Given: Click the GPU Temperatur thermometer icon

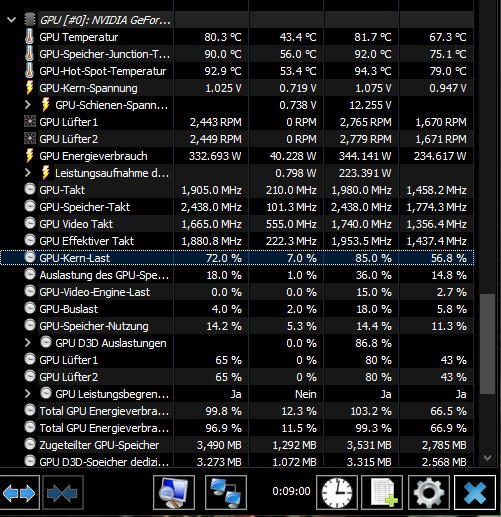Looking at the screenshot, I should (x=29, y=37).
